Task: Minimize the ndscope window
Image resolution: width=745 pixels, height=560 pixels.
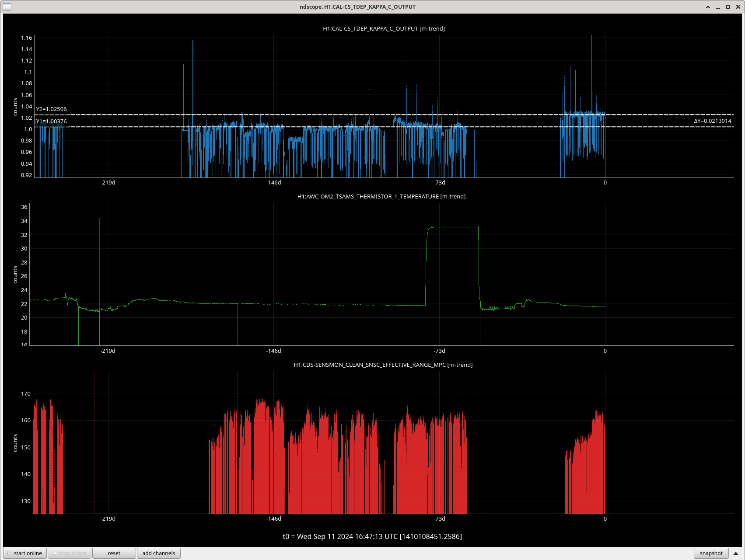Action: [x=718, y=7]
